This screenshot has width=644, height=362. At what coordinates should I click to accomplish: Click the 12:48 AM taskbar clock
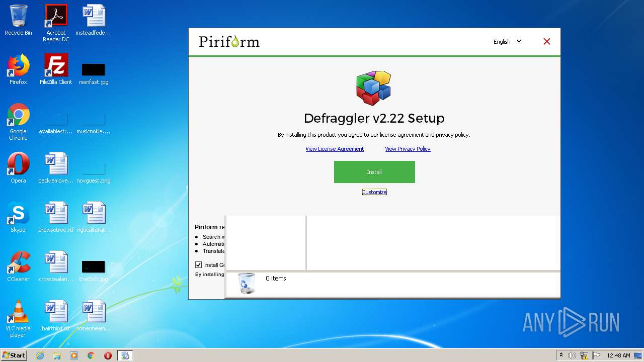[618, 355]
